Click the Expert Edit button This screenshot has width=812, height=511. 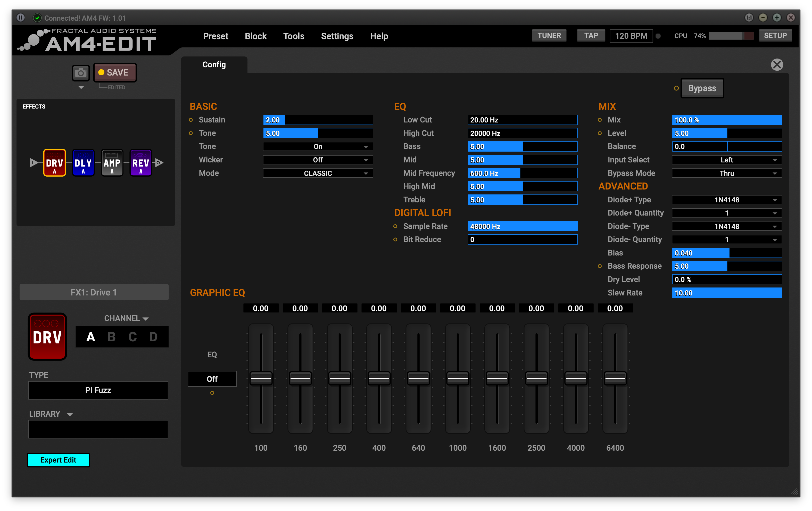pyautogui.click(x=58, y=460)
